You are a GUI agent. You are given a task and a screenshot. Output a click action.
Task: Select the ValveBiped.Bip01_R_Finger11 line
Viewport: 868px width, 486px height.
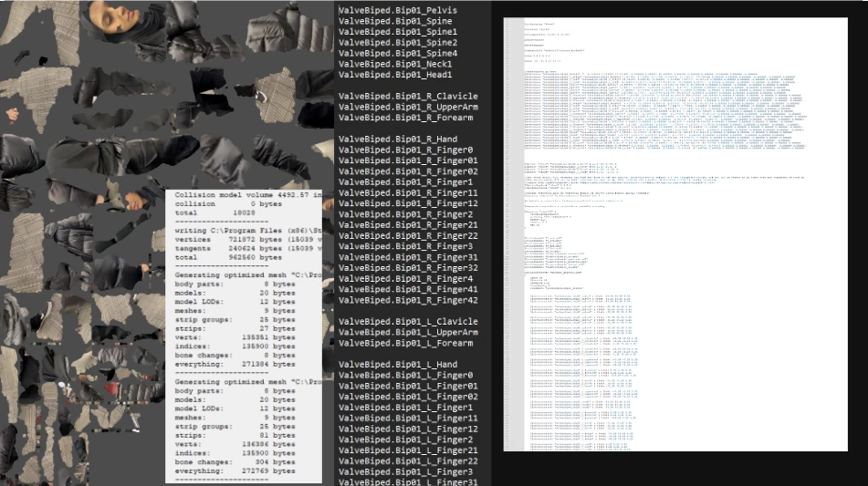[409, 193]
